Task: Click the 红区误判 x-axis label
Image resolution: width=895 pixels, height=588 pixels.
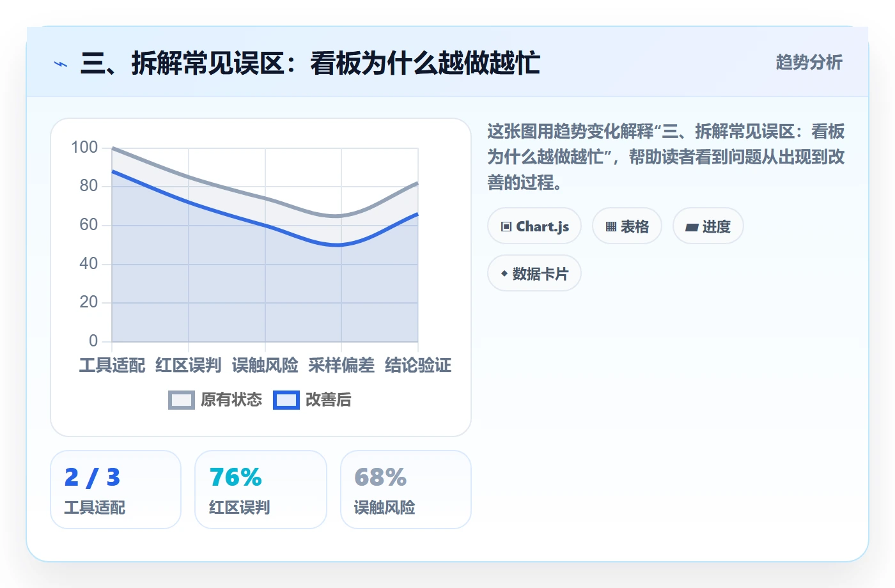Action: (189, 366)
